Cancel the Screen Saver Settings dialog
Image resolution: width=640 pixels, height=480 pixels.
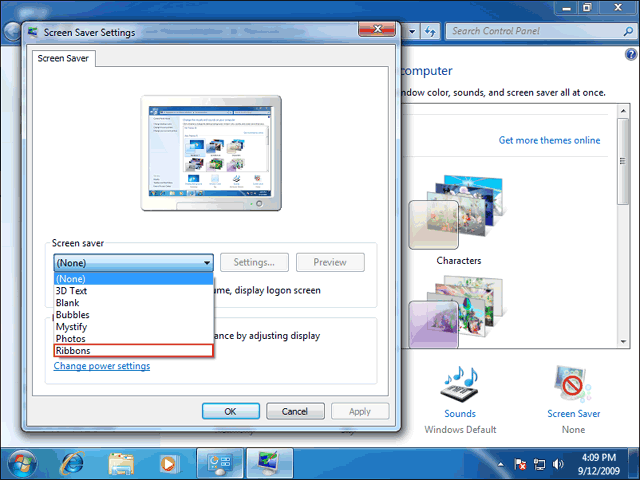[295, 411]
